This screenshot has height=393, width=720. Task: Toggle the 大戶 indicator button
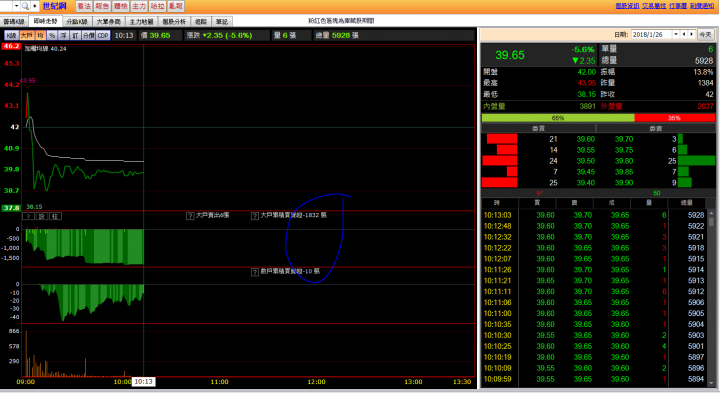pos(27,35)
